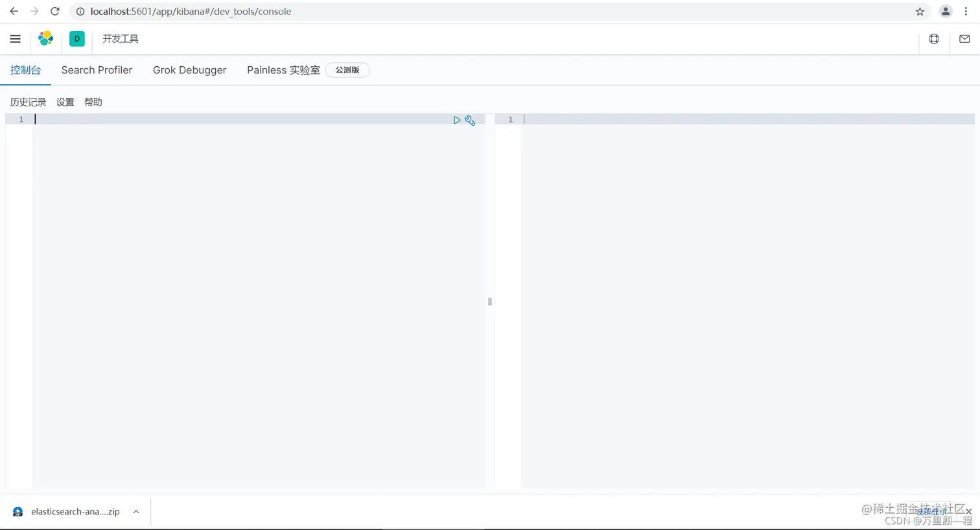Reload the page with the refresh icon
980x530 pixels.
pyautogui.click(x=55, y=12)
